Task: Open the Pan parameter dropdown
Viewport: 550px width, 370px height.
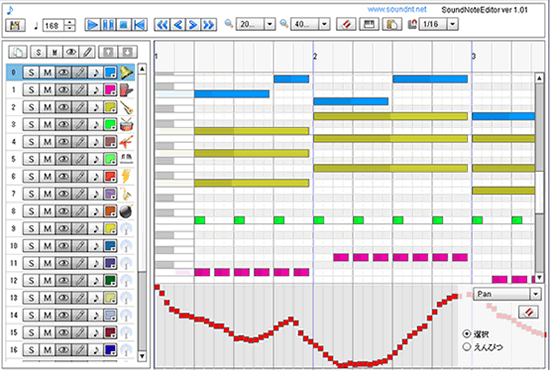Action: (x=536, y=294)
